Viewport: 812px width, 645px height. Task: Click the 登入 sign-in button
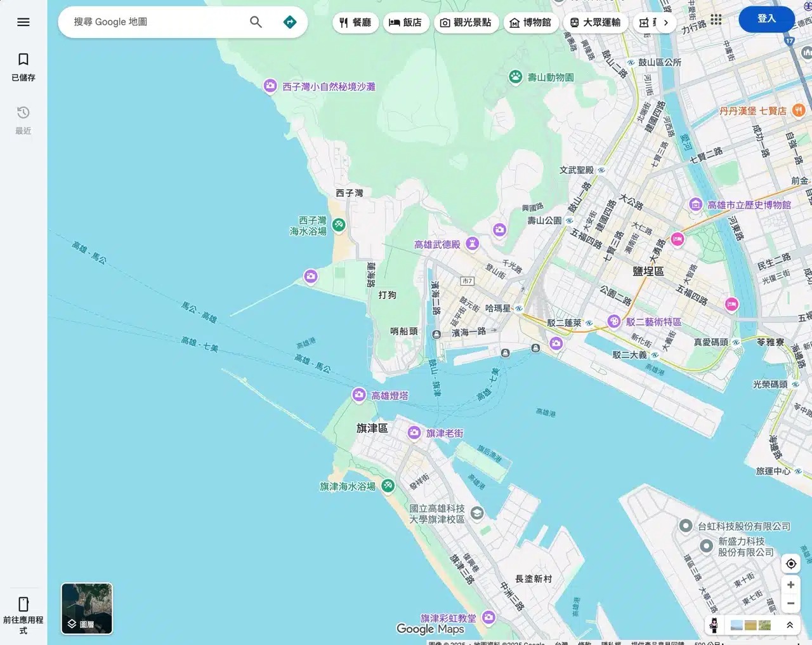tap(766, 19)
